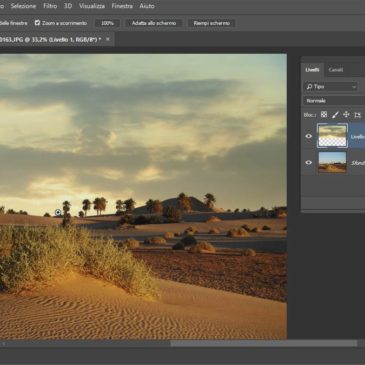The image size is (365, 365).
Task: Hide the Sfondo layer with eye icon
Action: pyautogui.click(x=309, y=162)
